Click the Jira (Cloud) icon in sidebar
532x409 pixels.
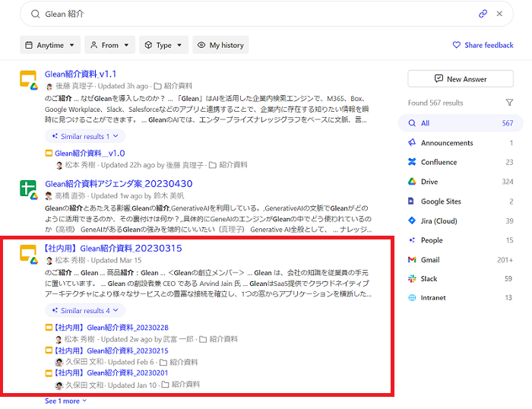tap(412, 220)
